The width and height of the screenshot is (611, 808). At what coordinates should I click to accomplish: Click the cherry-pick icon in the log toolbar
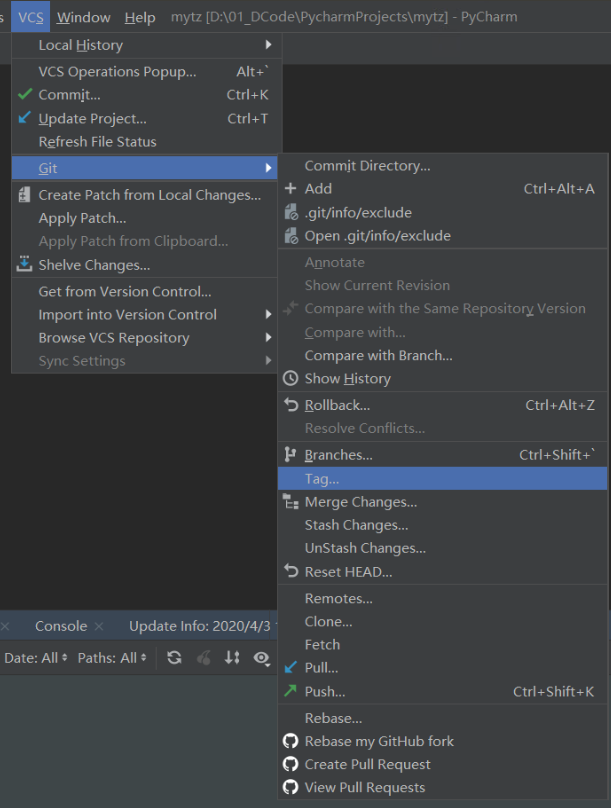point(204,658)
